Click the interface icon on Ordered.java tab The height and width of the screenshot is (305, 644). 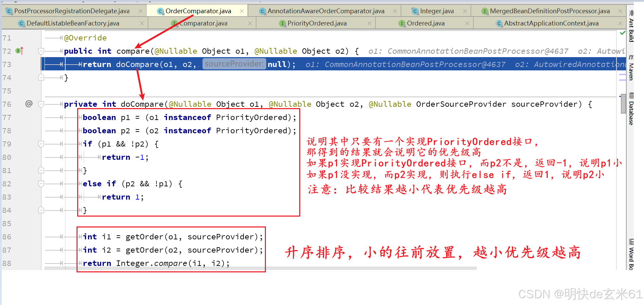[402, 23]
